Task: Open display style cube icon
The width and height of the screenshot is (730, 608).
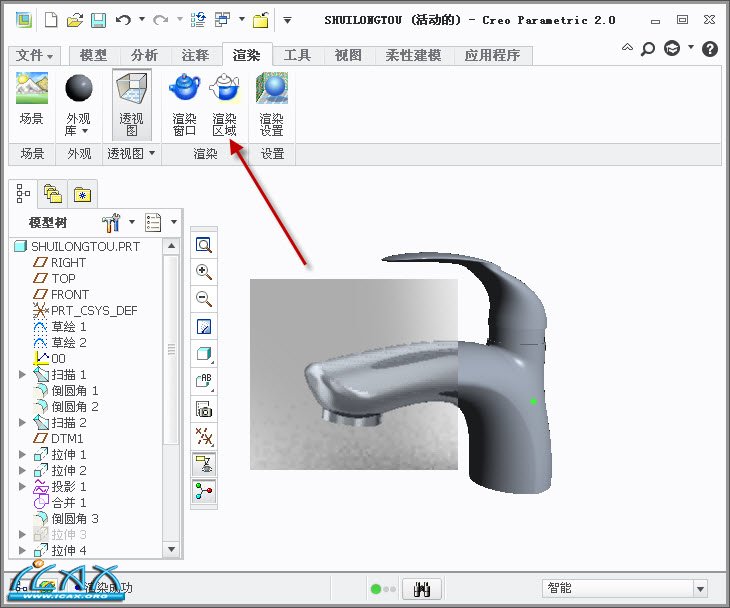Action: click(204, 354)
